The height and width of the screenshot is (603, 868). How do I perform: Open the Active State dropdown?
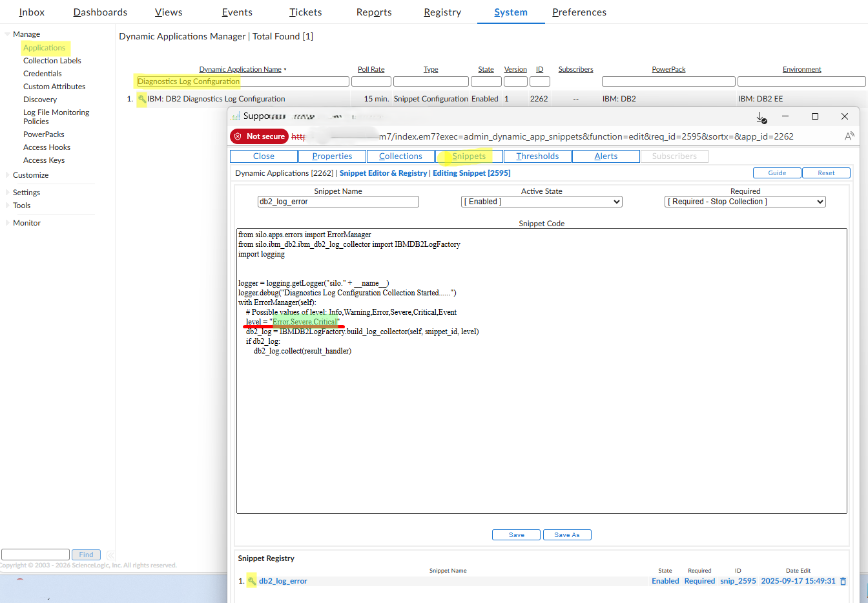point(542,202)
